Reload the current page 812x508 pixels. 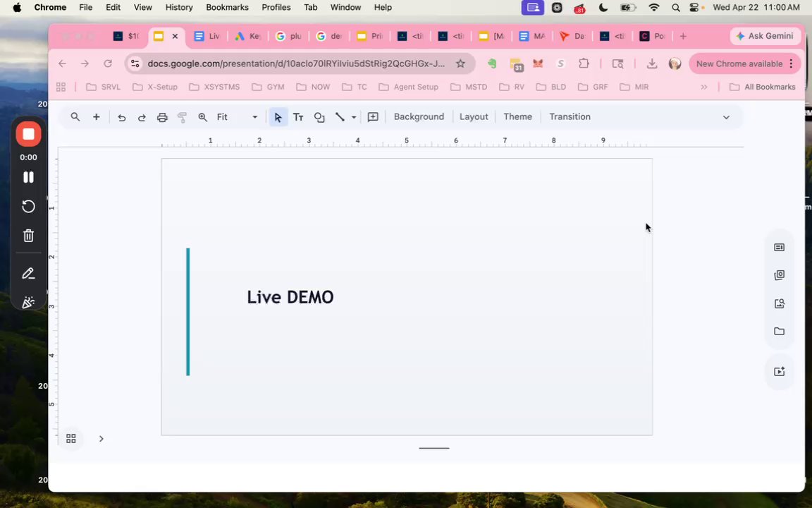tap(108, 64)
